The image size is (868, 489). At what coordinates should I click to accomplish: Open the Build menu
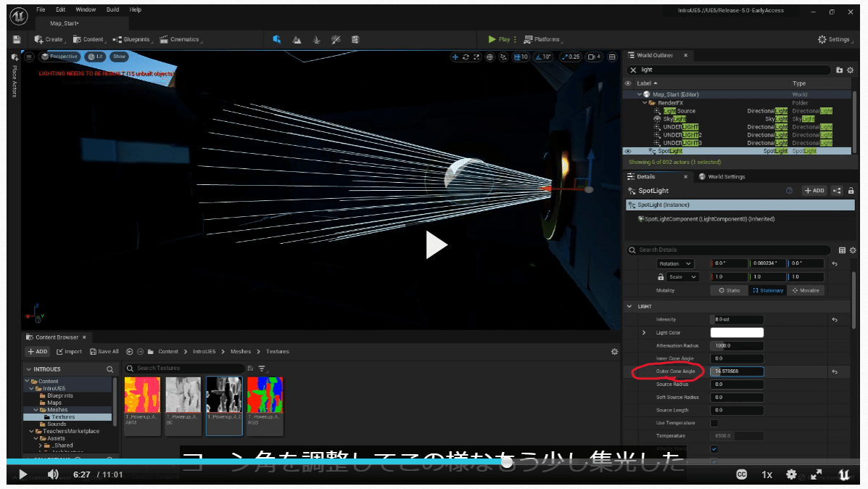point(112,9)
